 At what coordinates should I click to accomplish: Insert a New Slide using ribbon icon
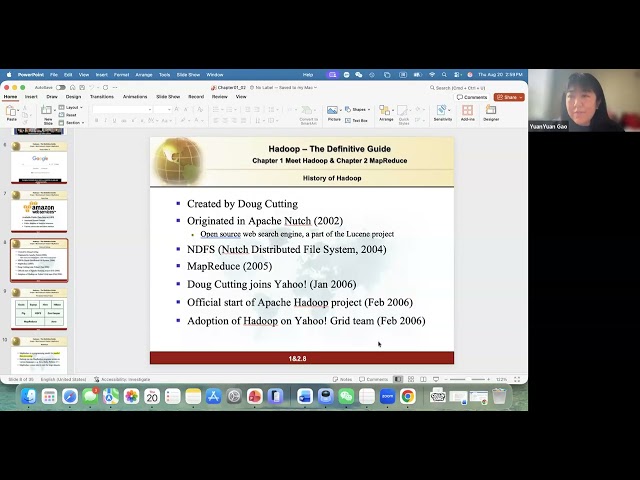tap(47, 110)
